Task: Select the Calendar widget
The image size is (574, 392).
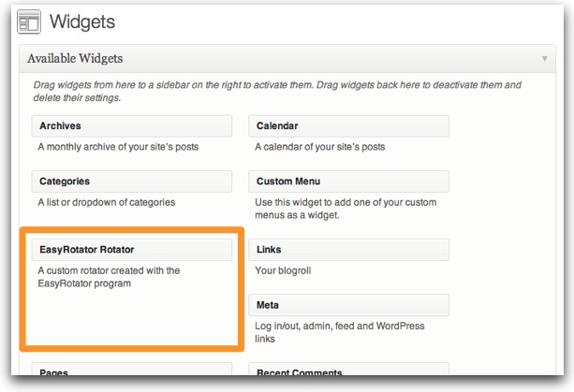Action: pos(348,126)
